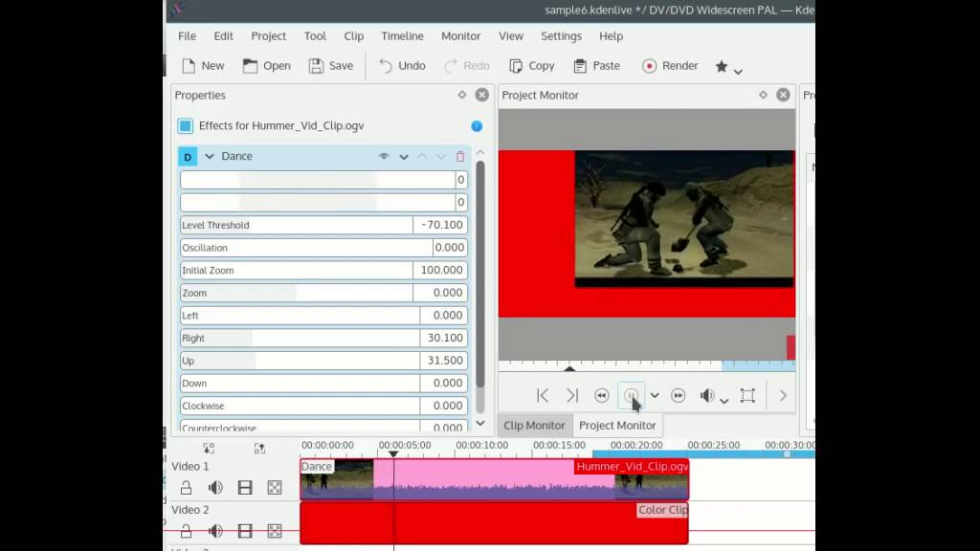Switch to the Clip Monitor tab
Screen dimensions: 980x551
pos(534,426)
